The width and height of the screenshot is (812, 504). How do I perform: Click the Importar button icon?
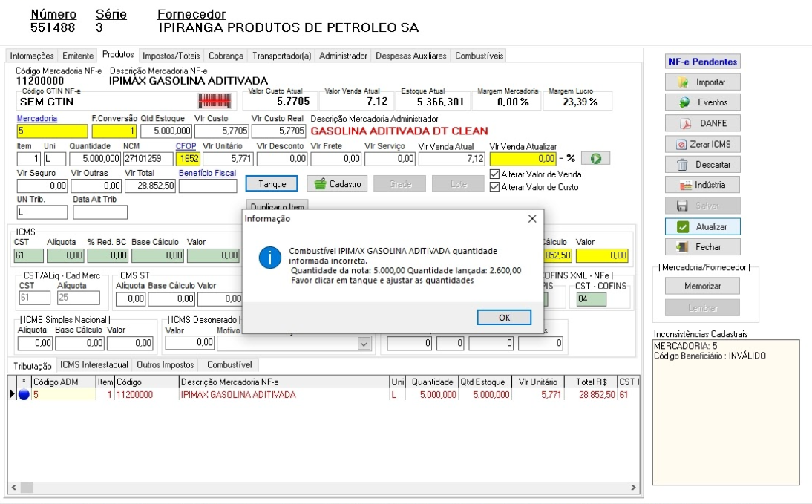(683, 82)
